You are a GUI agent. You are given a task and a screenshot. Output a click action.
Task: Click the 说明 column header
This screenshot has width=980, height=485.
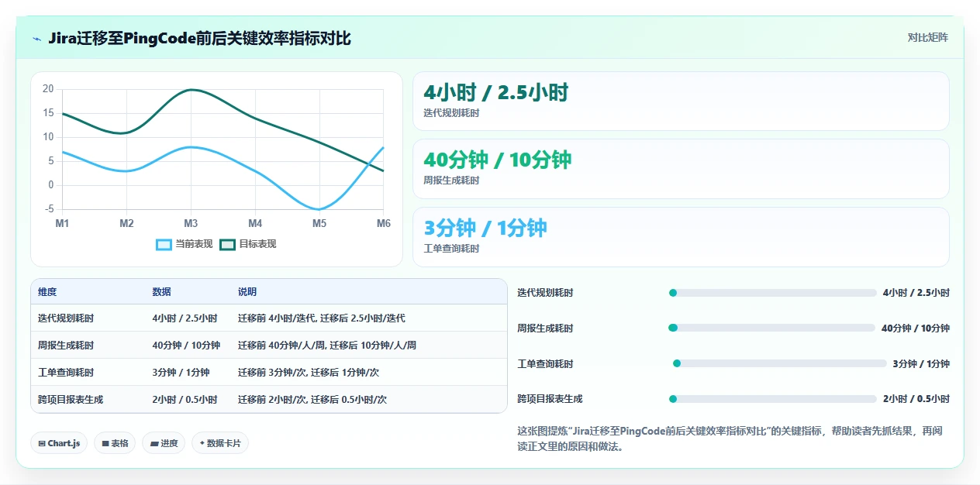tap(247, 292)
